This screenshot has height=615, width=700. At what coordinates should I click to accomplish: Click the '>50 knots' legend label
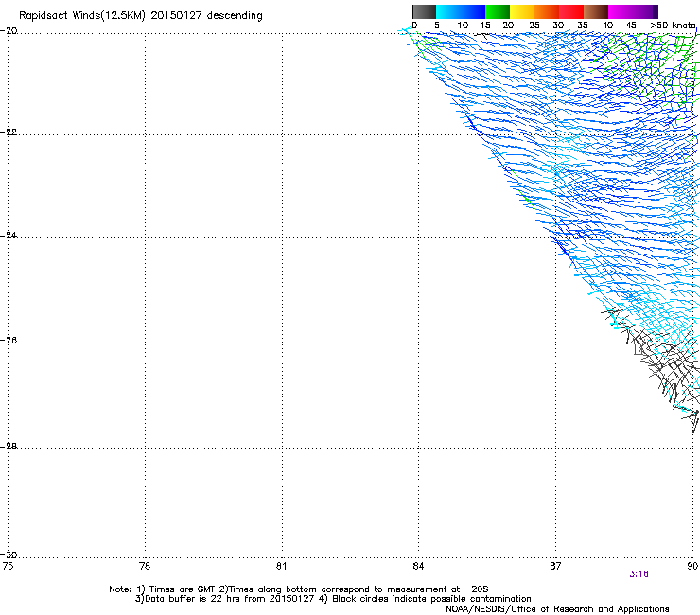coord(673,26)
